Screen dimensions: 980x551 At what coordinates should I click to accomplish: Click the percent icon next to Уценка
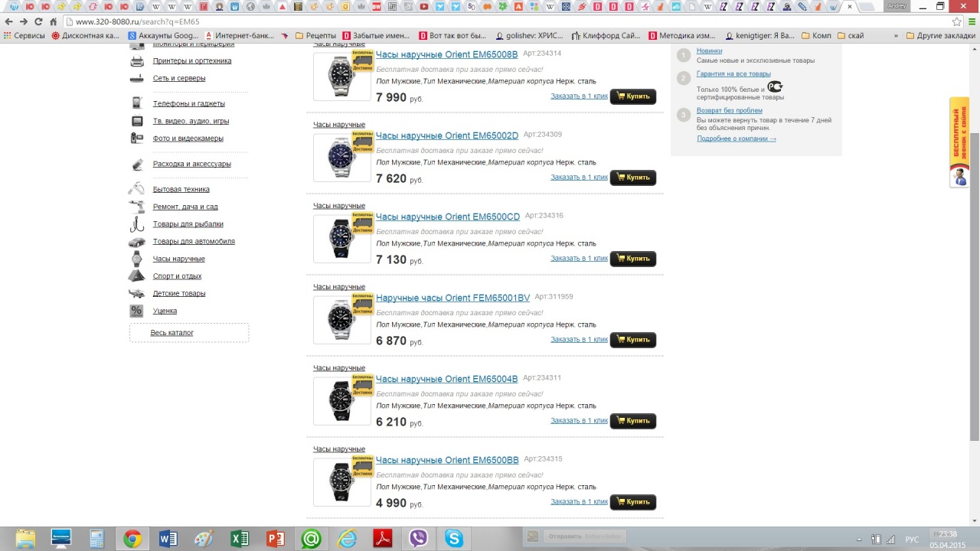coord(136,311)
